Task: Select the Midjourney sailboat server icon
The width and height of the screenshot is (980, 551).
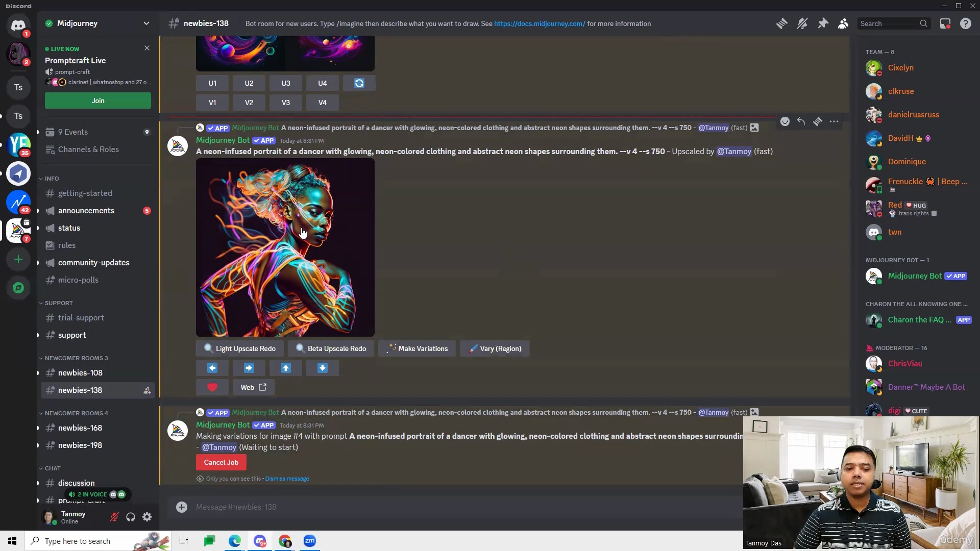Action: click(18, 231)
